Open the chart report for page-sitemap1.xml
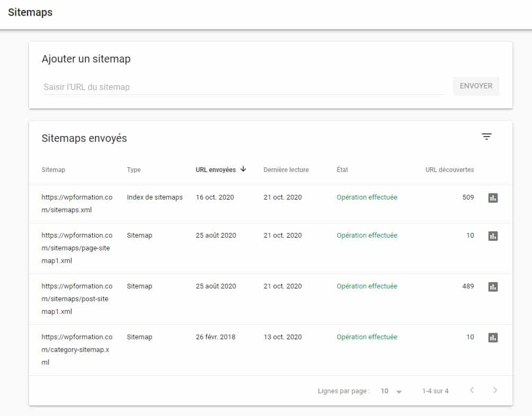The height and width of the screenshot is (416, 532). click(492, 236)
